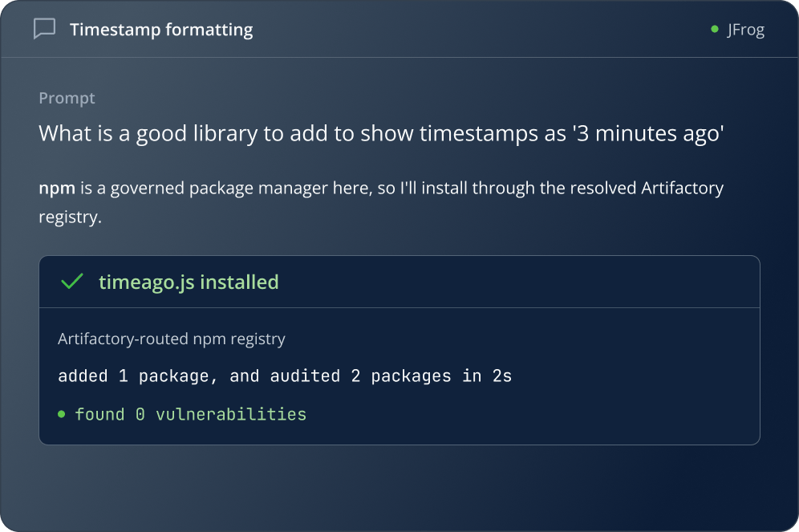Select the 'Timestamp formatting' title
799x532 pixels.
click(x=161, y=30)
